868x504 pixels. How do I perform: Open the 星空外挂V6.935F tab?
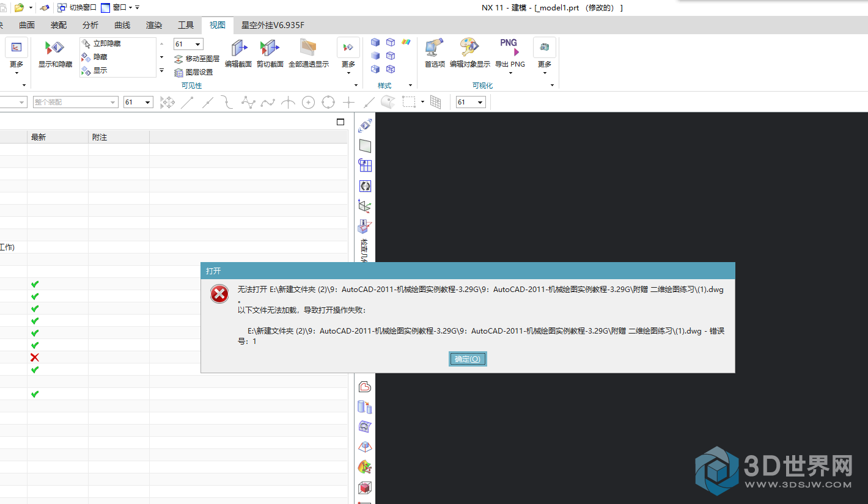click(273, 25)
